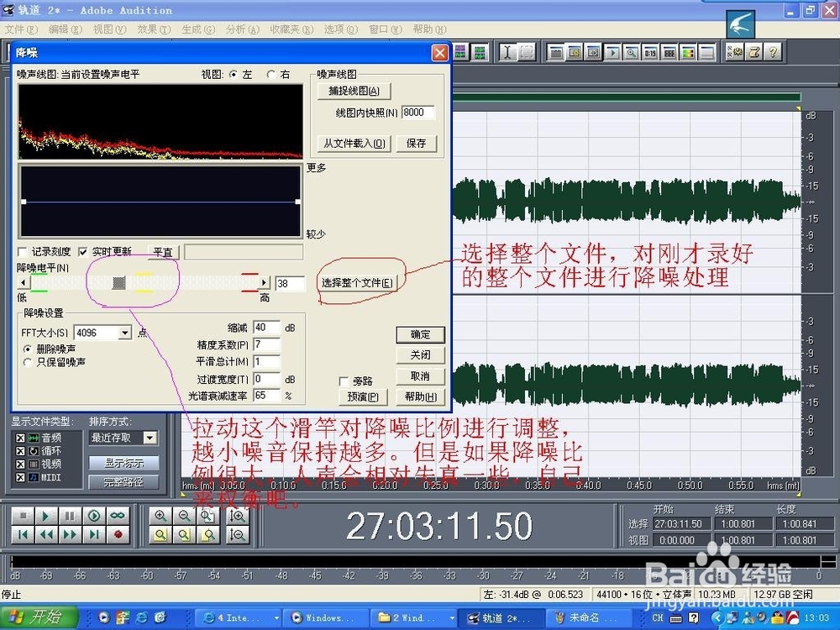Screen dimensions: 840x630
Task: Select the 右 (right) view radio button
Action: pyautogui.click(x=271, y=75)
